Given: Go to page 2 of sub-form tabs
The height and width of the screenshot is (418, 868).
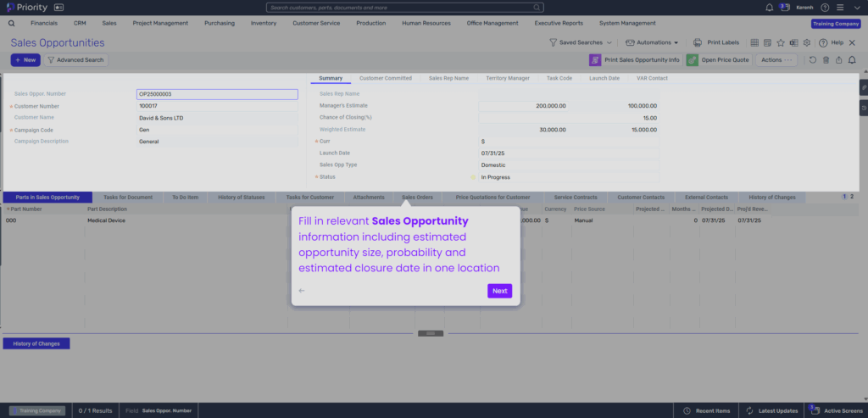Looking at the screenshot, I should pos(852,197).
